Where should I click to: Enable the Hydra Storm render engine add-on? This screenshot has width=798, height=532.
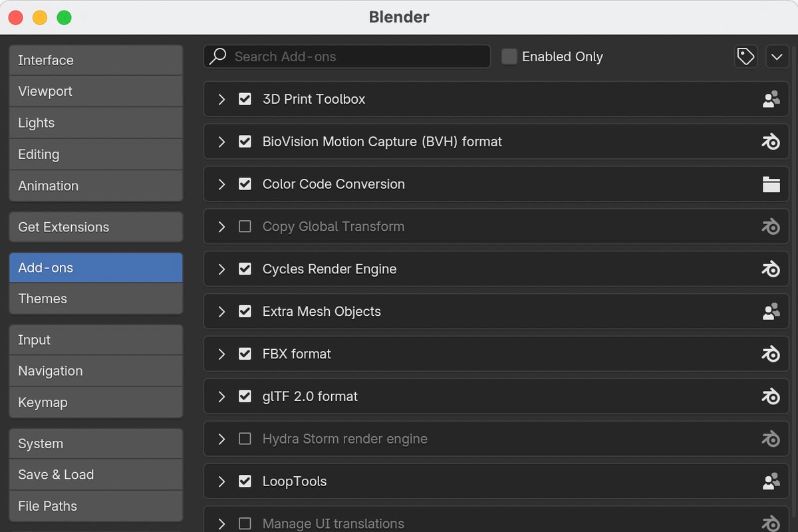[245, 440]
